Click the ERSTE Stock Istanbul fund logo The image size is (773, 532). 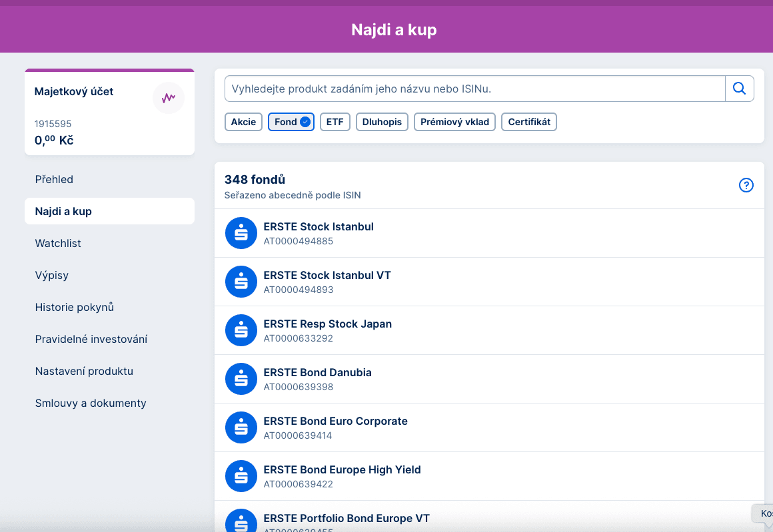pyautogui.click(x=241, y=233)
